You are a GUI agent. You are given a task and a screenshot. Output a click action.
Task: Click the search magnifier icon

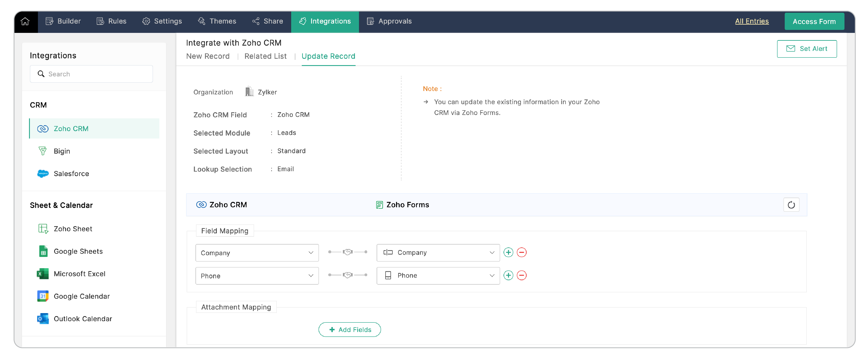point(41,74)
